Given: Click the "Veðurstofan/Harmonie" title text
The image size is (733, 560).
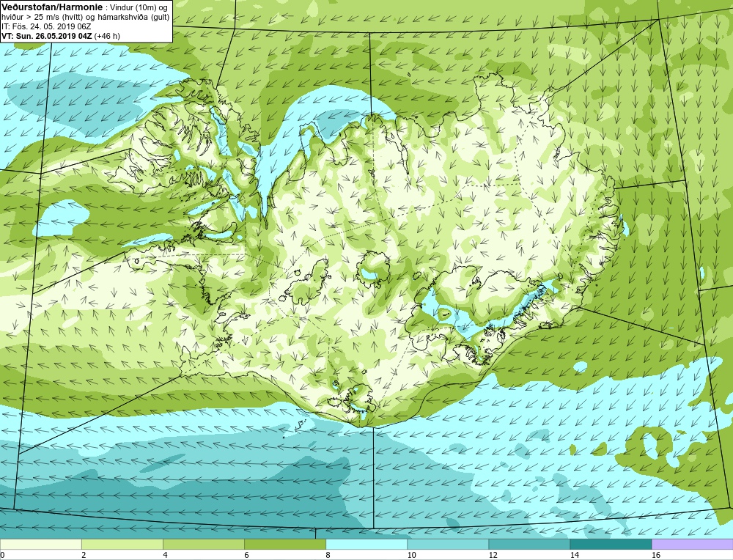Looking at the screenshot, I should tap(51, 7).
